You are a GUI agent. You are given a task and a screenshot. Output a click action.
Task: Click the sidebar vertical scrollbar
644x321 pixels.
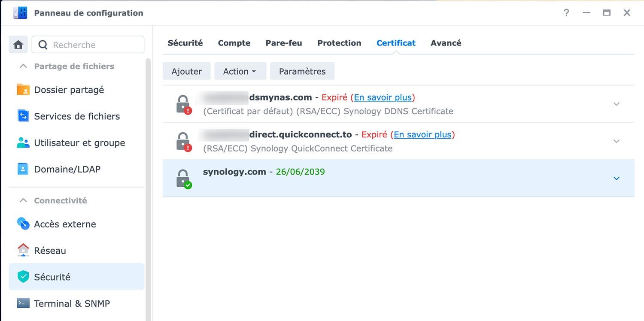149,189
